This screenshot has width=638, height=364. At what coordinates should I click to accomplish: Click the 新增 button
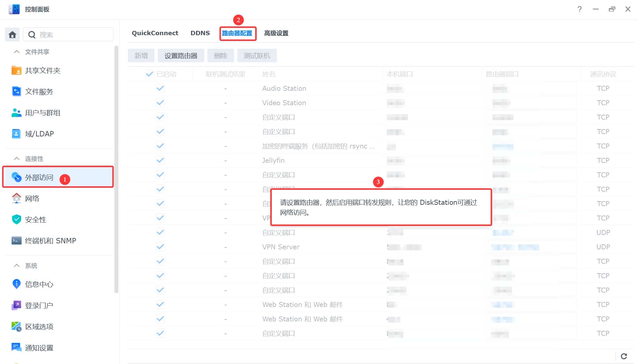point(141,56)
